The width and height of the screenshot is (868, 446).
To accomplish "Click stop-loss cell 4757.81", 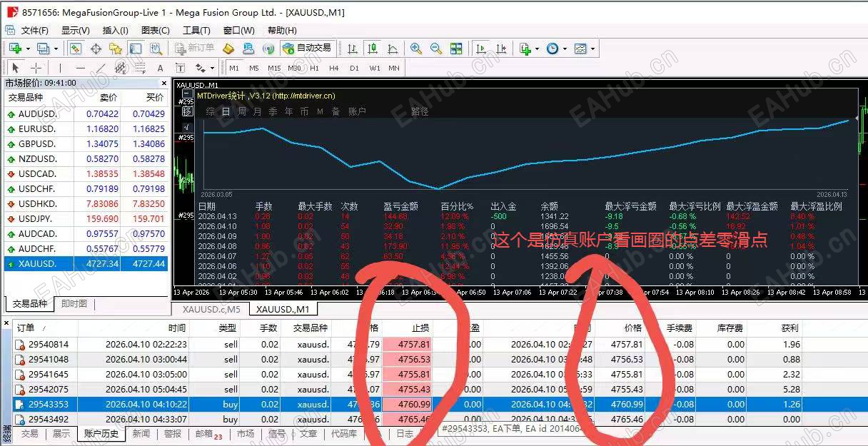I will 408,344.
